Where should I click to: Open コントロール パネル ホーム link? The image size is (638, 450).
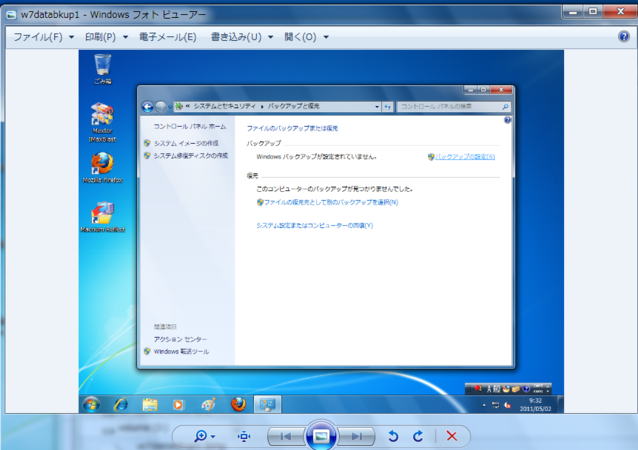tap(190, 127)
